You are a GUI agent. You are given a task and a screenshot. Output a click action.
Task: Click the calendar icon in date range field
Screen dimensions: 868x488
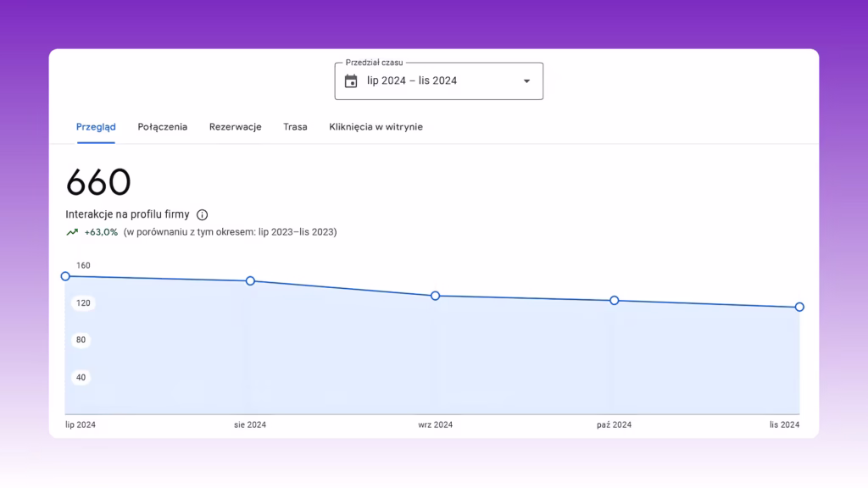pos(351,81)
